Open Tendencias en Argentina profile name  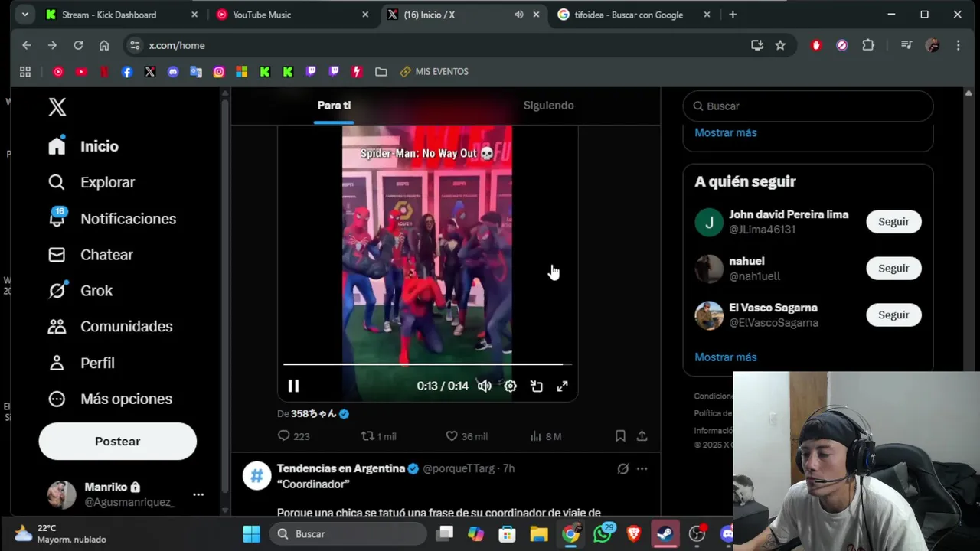pos(341,468)
